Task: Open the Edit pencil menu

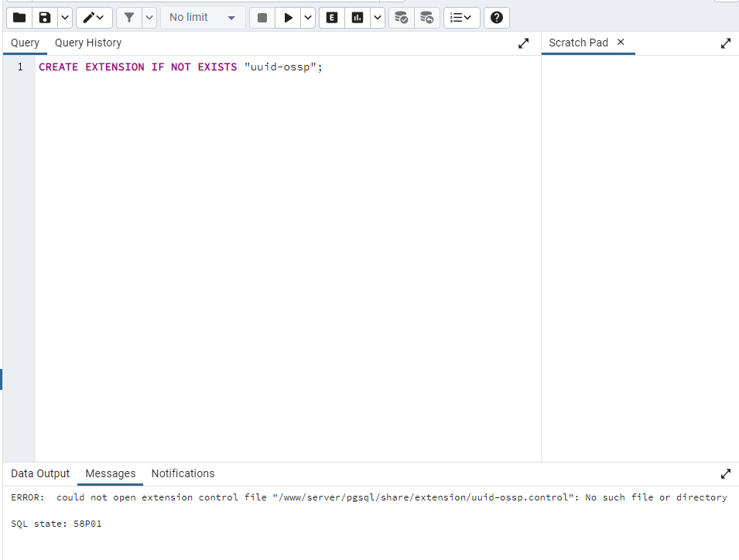Action: click(x=94, y=18)
